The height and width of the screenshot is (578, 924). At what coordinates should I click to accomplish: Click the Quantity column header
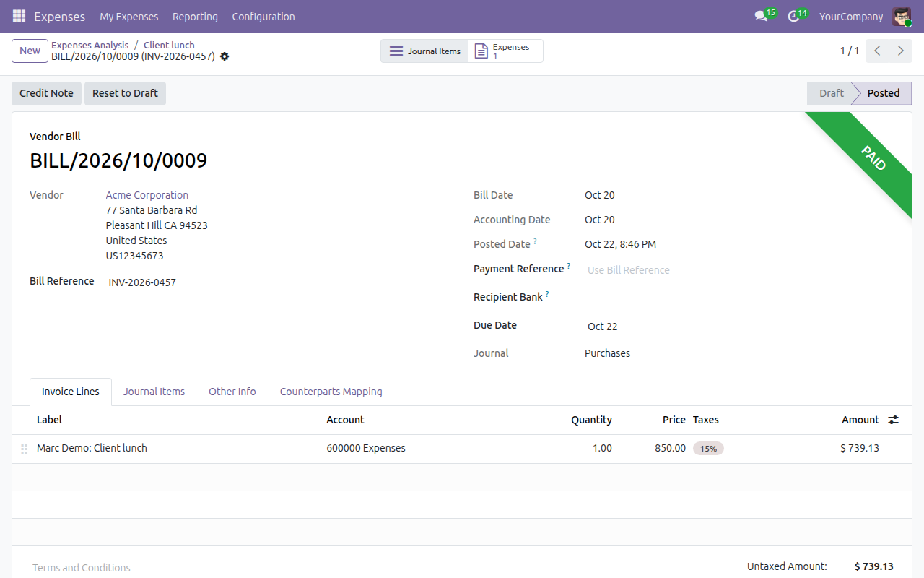(x=591, y=420)
